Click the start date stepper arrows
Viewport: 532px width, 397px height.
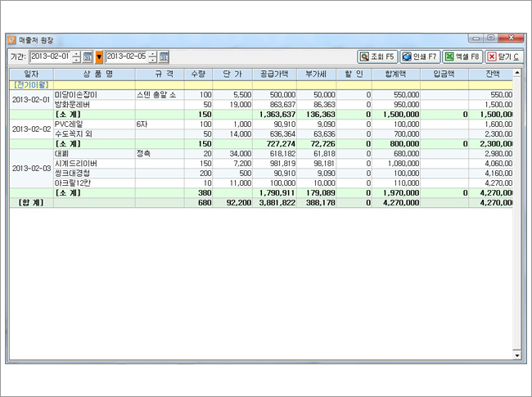[x=76, y=56]
